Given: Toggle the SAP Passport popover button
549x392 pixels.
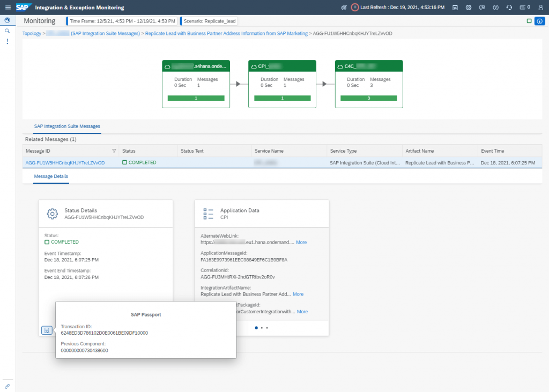Looking at the screenshot, I should [x=47, y=330].
